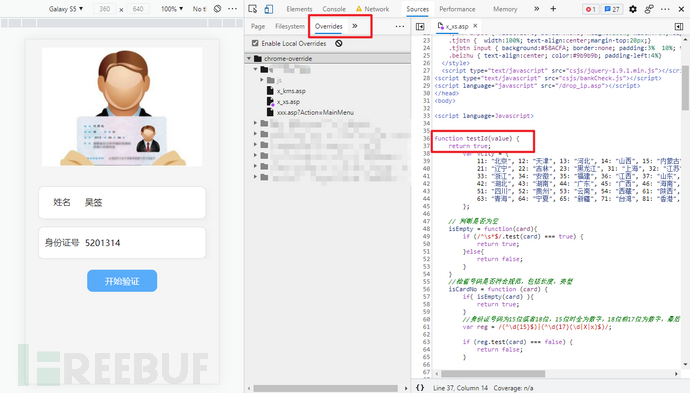The width and height of the screenshot is (690, 393).
Task: Click the pretty print braces icon
Action: click(420, 388)
